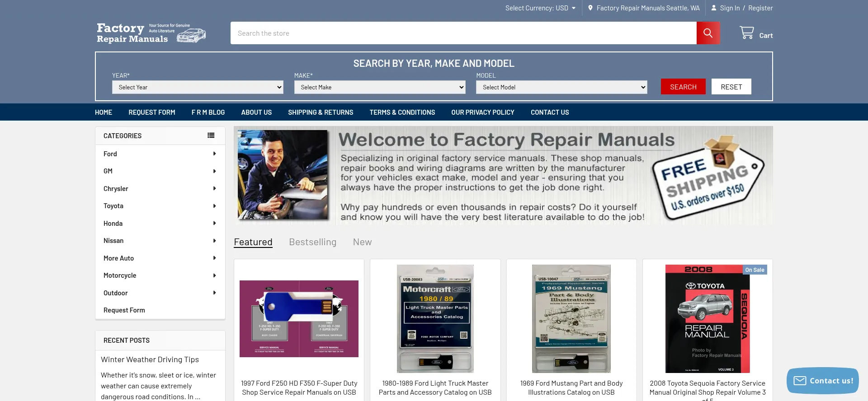Go to the Home menu item
This screenshot has height=401, width=868.
pos(104,112)
